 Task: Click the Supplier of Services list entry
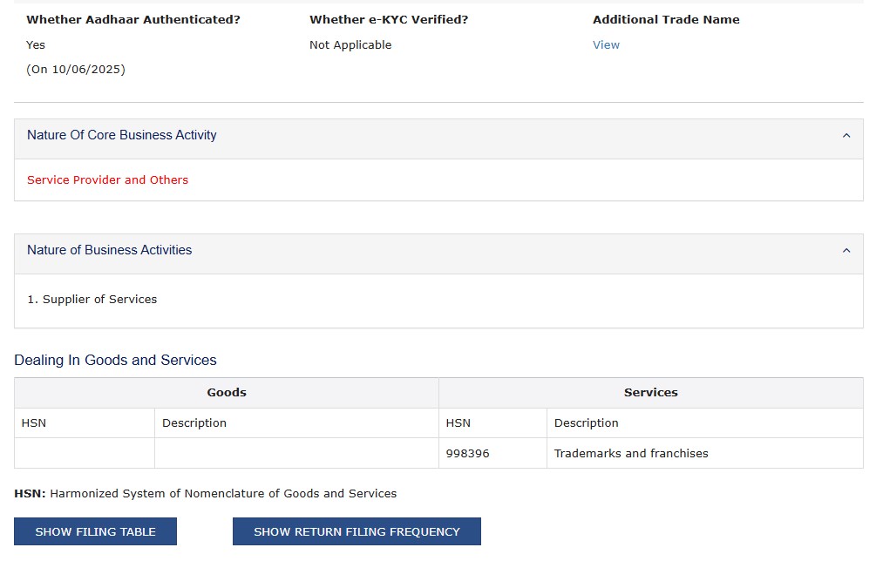coord(92,300)
